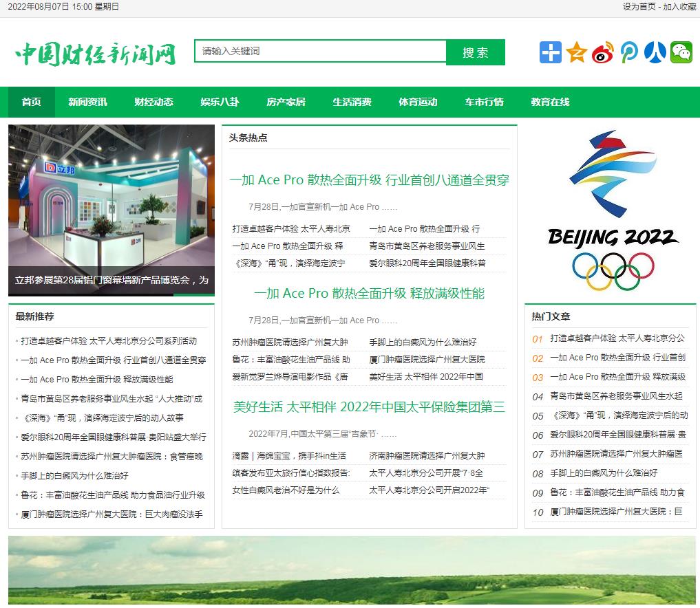Open center link 爱新觉罗兰烨导演电影作品
The image size is (700, 608).
[x=290, y=376]
